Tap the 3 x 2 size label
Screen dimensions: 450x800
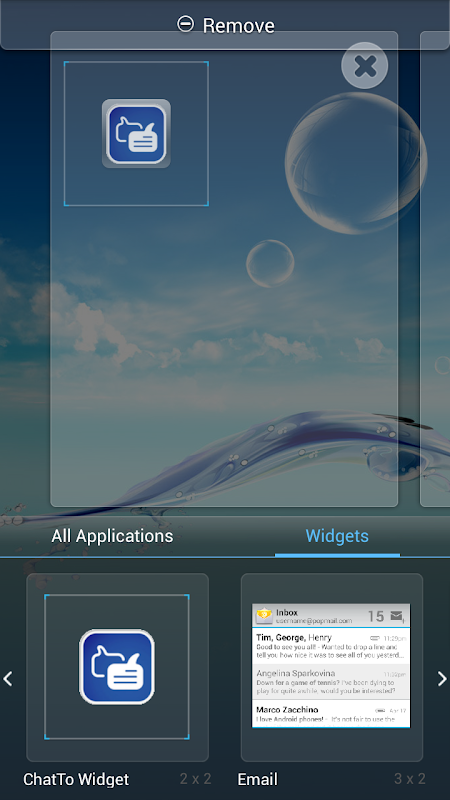coord(410,779)
